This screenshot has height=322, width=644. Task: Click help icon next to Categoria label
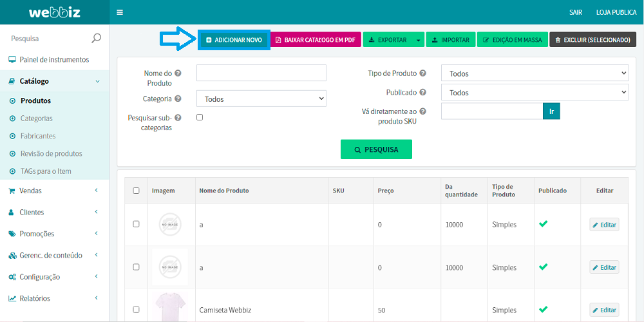[178, 99]
